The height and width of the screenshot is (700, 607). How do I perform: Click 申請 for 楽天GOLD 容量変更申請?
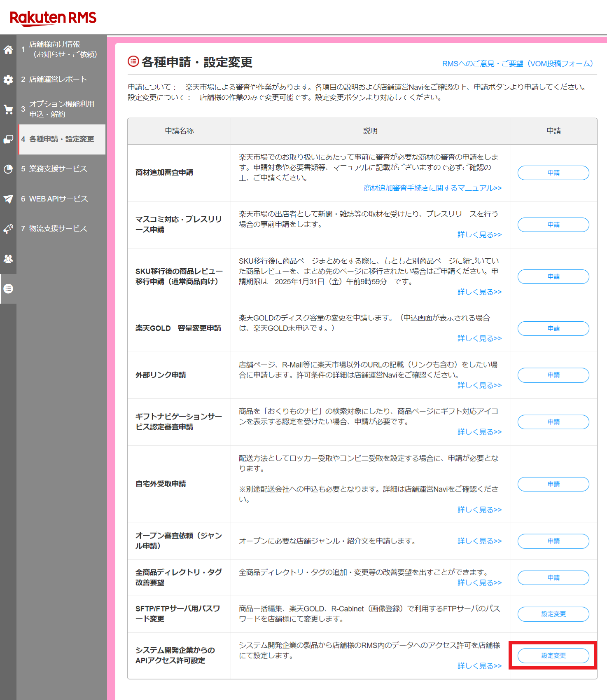(x=553, y=328)
